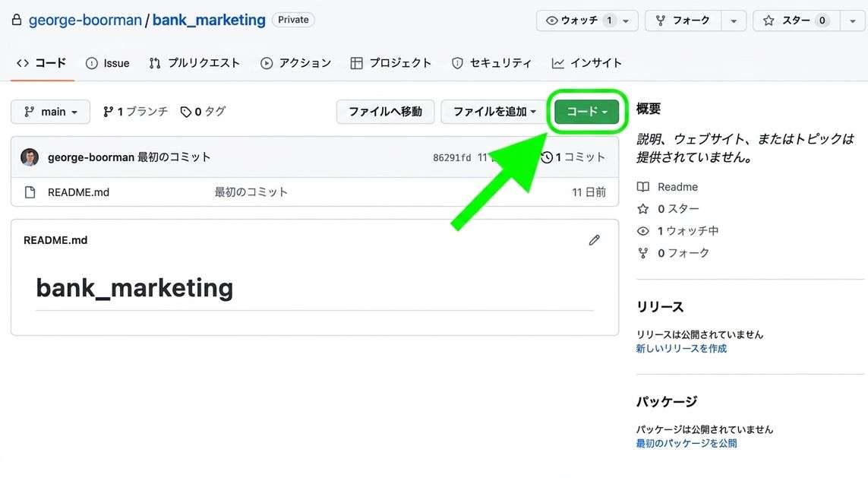The height and width of the screenshot is (478, 868).
Task: View the 1 ブランチ branches link
Action: tap(135, 111)
